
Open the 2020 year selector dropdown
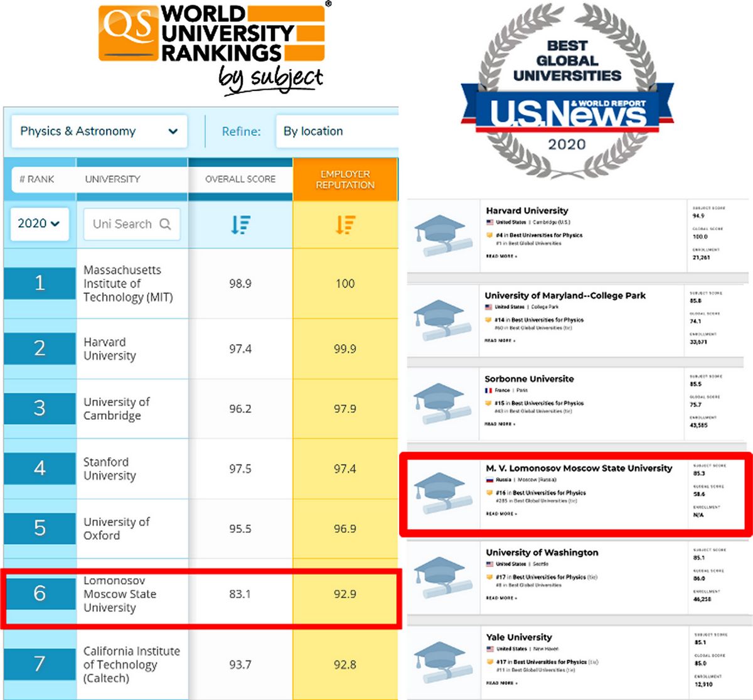(39, 223)
